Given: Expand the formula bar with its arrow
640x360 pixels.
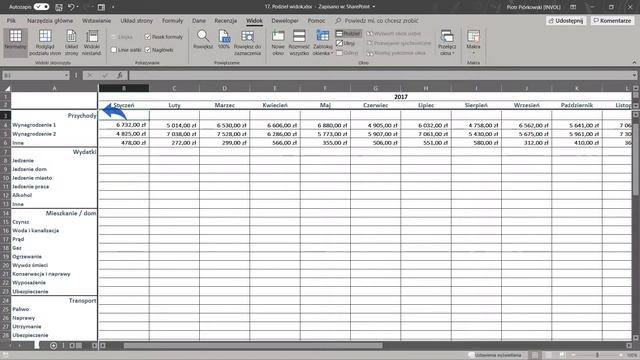Looking at the screenshot, I should point(634,75).
